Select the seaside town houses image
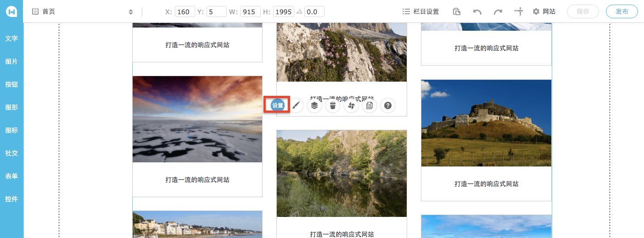Viewport: 644px width, 238px height. [197, 225]
